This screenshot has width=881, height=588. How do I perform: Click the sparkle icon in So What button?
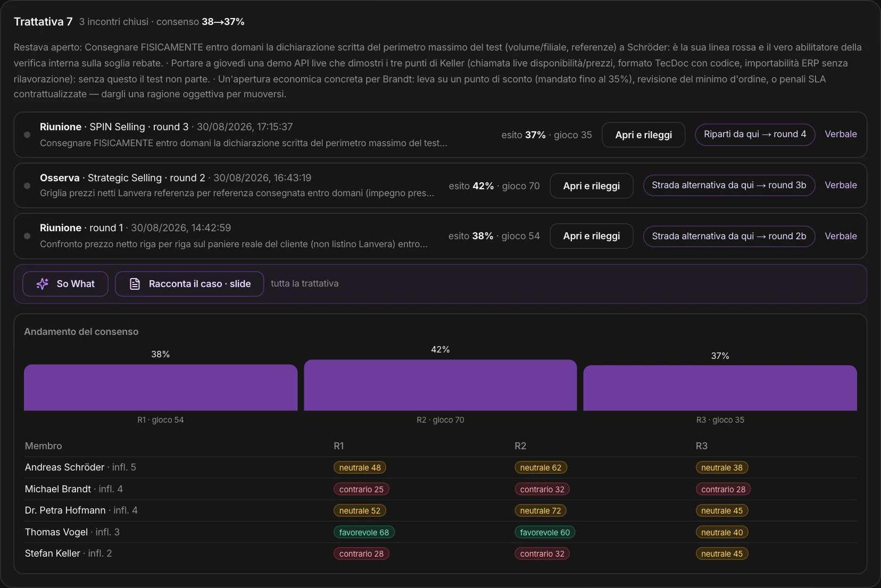click(43, 284)
